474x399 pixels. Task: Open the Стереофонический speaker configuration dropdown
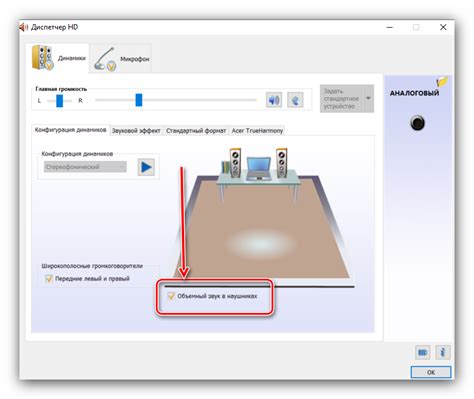click(x=85, y=167)
